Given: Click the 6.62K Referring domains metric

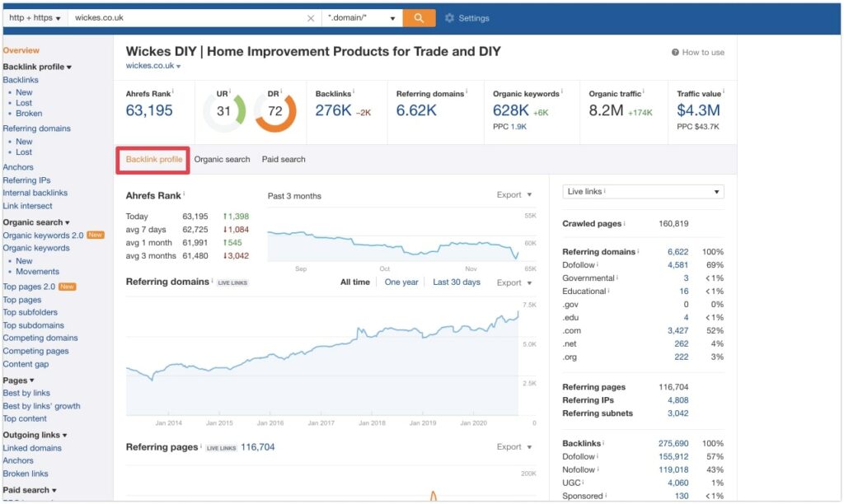Looking at the screenshot, I should [416, 110].
